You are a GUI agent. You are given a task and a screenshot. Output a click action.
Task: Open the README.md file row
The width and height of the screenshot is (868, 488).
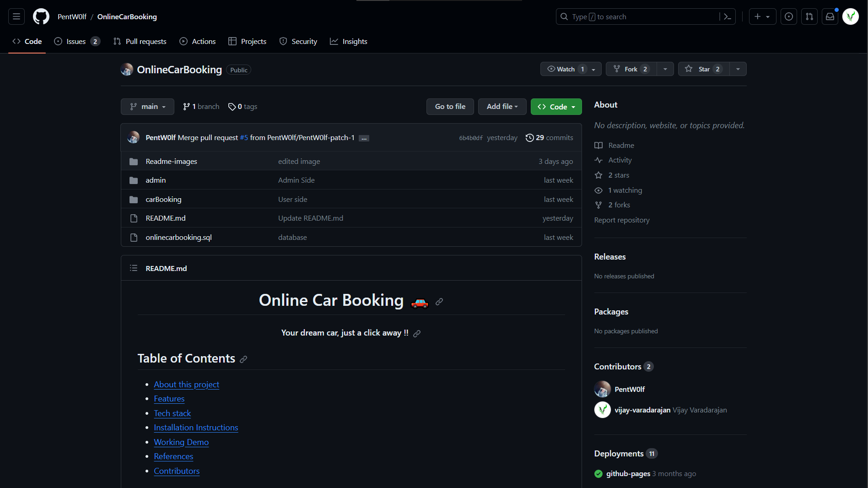point(351,218)
